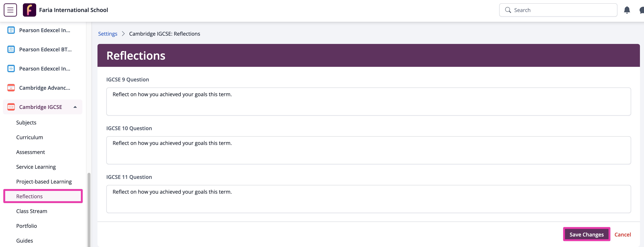Open the hamburger navigation menu
Viewport: 644px width, 247px height.
[x=10, y=10]
